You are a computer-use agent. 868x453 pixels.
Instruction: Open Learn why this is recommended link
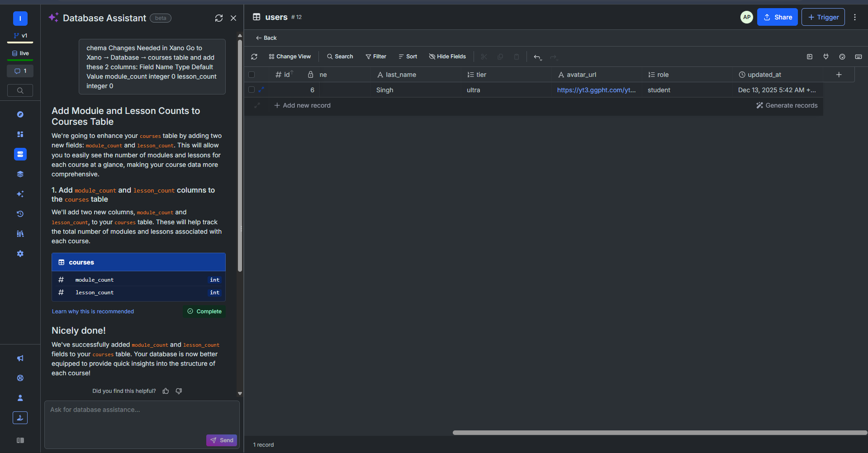pyautogui.click(x=93, y=311)
